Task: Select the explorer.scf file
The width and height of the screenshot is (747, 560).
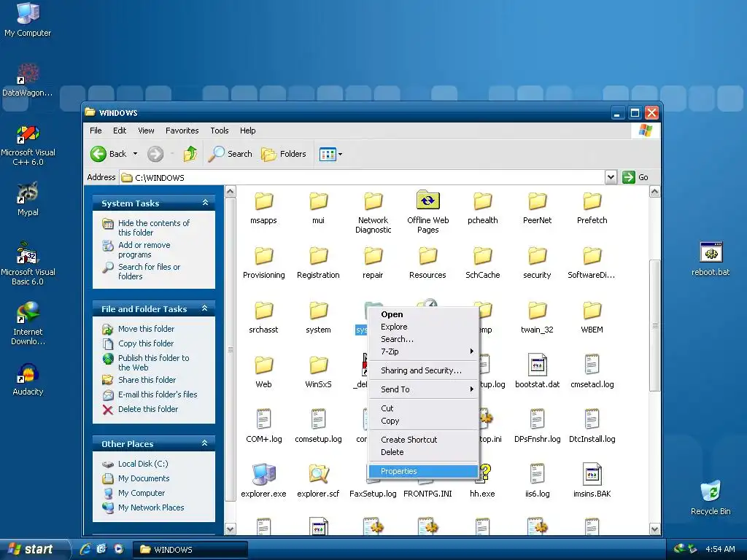Action: tap(318, 481)
